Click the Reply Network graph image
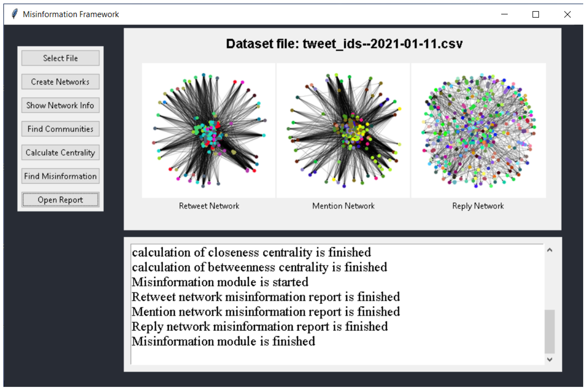Screen dimensions: 588x391 point(478,130)
